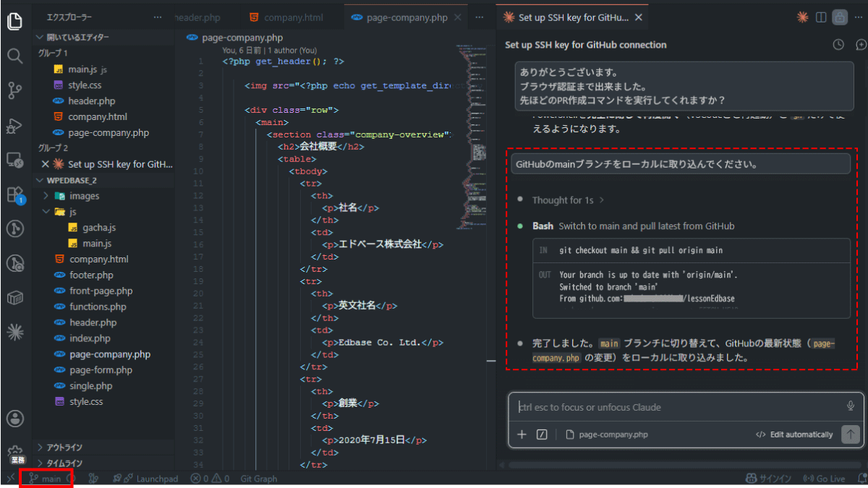This screenshot has height=488, width=868.
Task: Open the Manage gear icon
Action: 14,453
